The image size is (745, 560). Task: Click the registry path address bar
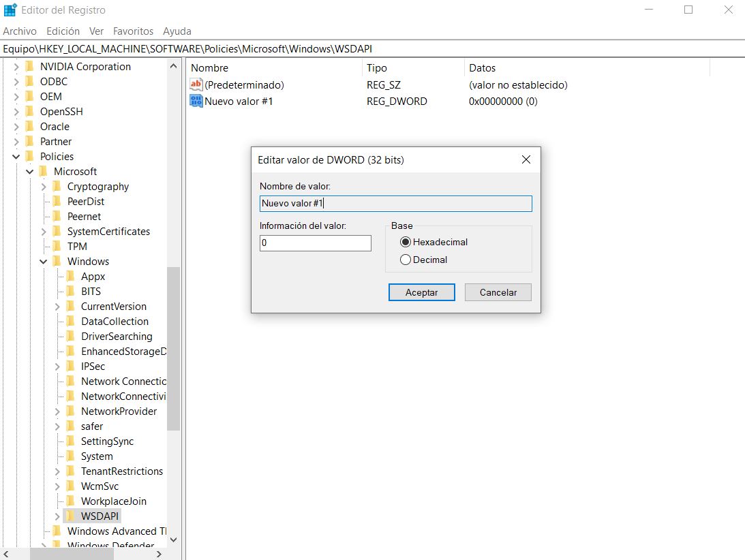372,49
